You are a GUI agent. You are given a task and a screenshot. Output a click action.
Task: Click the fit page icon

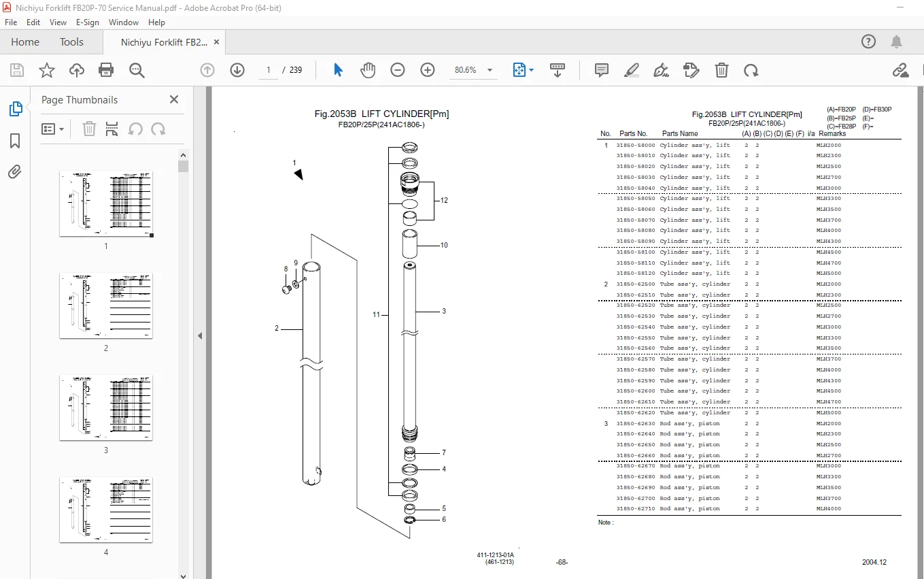[x=519, y=70]
